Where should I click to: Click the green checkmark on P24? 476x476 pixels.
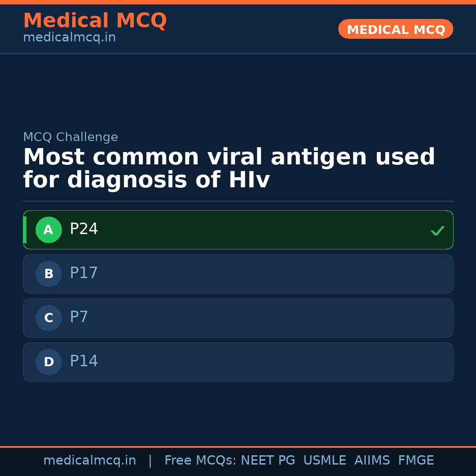pos(437,231)
